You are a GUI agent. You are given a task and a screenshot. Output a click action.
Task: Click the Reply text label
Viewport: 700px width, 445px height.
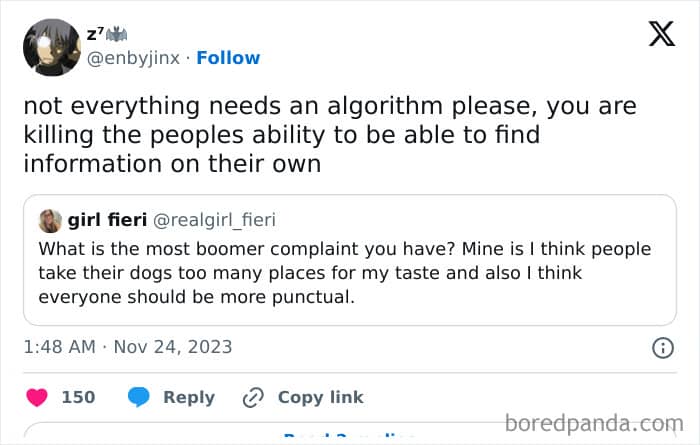[189, 397]
